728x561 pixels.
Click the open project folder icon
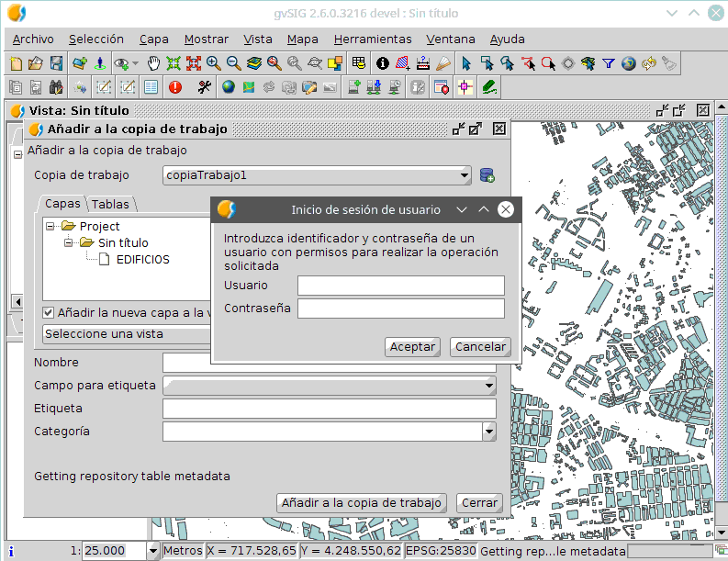(36, 63)
